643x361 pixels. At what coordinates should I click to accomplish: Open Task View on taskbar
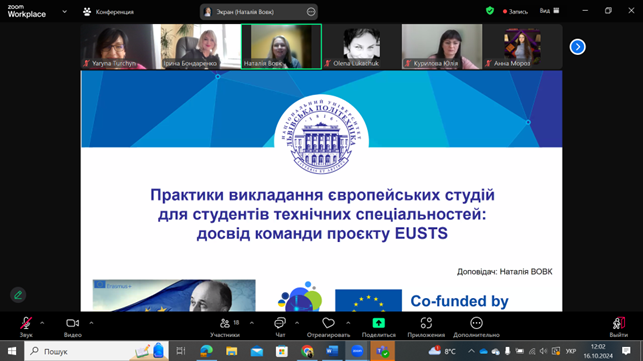(181, 351)
